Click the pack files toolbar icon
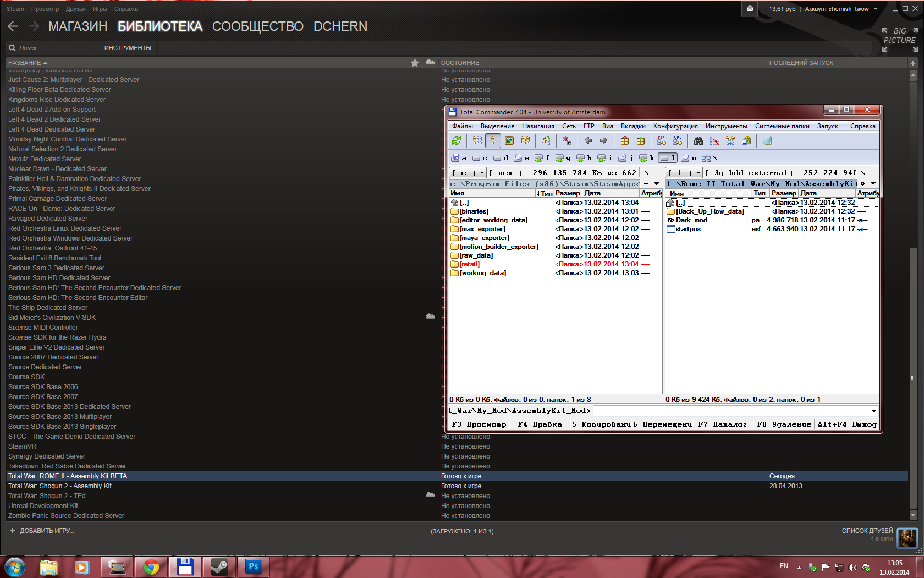 pyautogui.click(x=625, y=141)
